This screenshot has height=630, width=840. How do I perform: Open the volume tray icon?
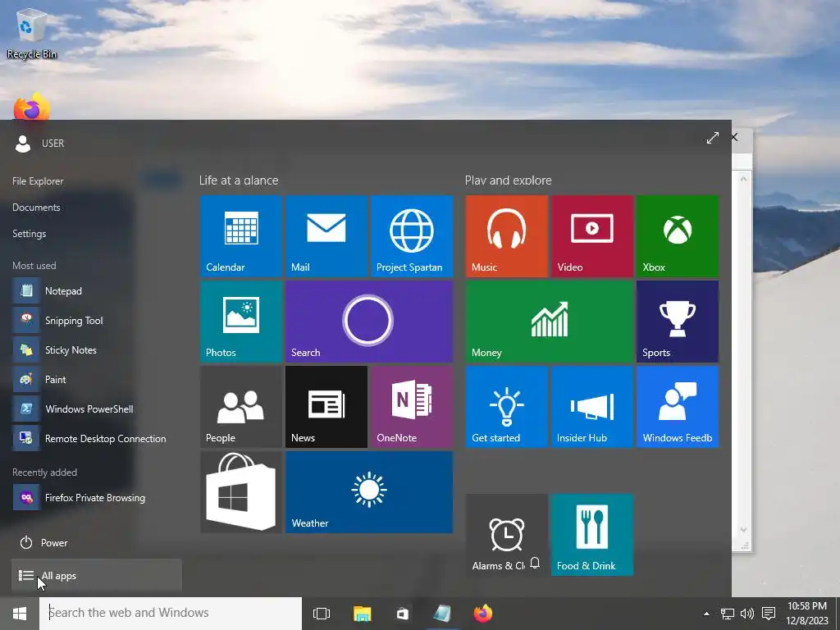[x=746, y=614]
